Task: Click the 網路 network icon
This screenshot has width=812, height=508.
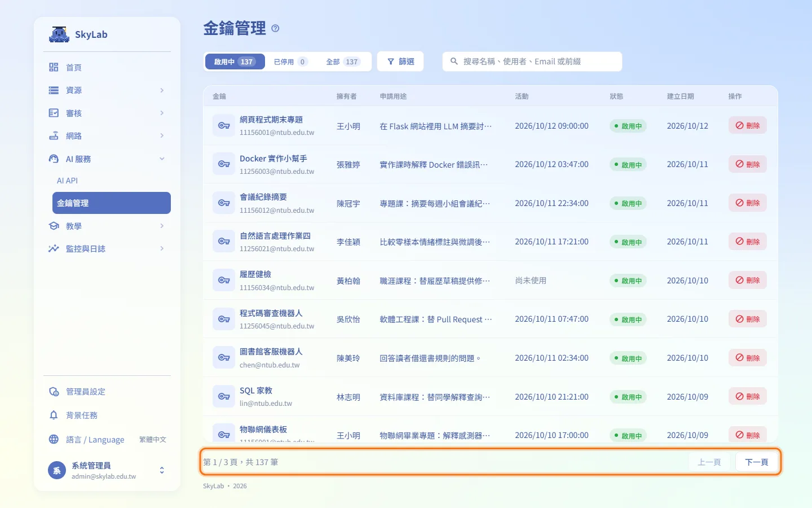Action: [54, 136]
